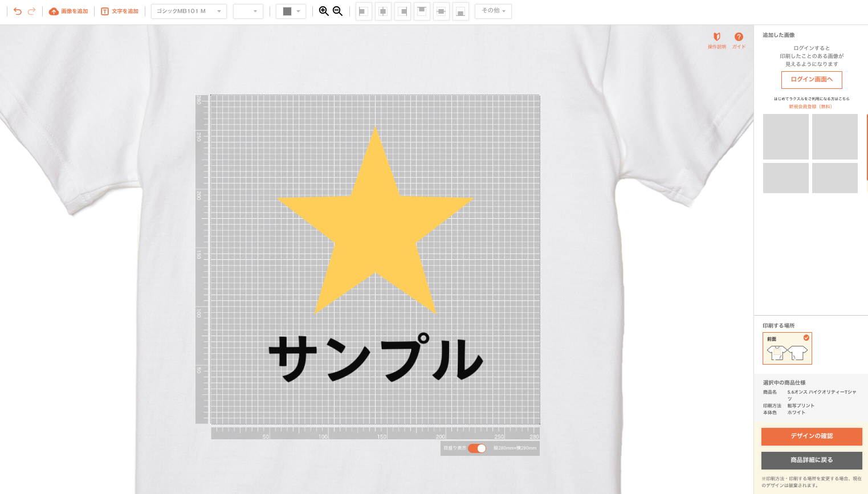The width and height of the screenshot is (868, 494).
Task: Click ログイン画面へ button
Action: (x=812, y=80)
